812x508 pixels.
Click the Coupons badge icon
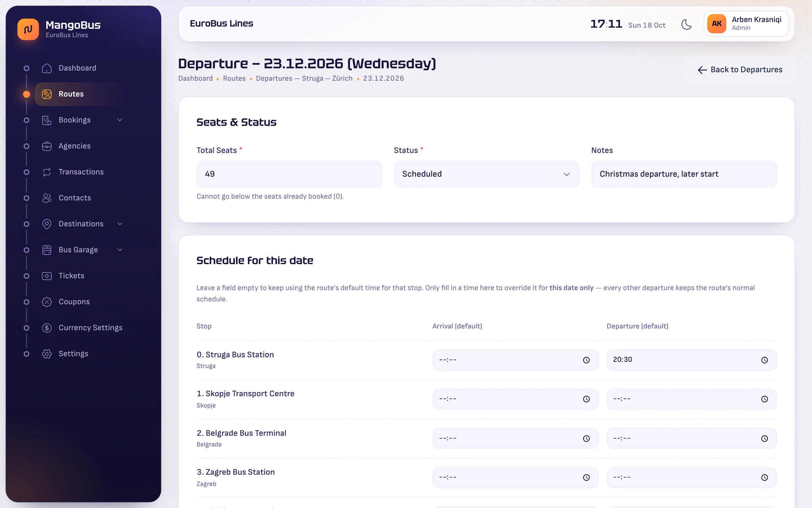(47, 302)
